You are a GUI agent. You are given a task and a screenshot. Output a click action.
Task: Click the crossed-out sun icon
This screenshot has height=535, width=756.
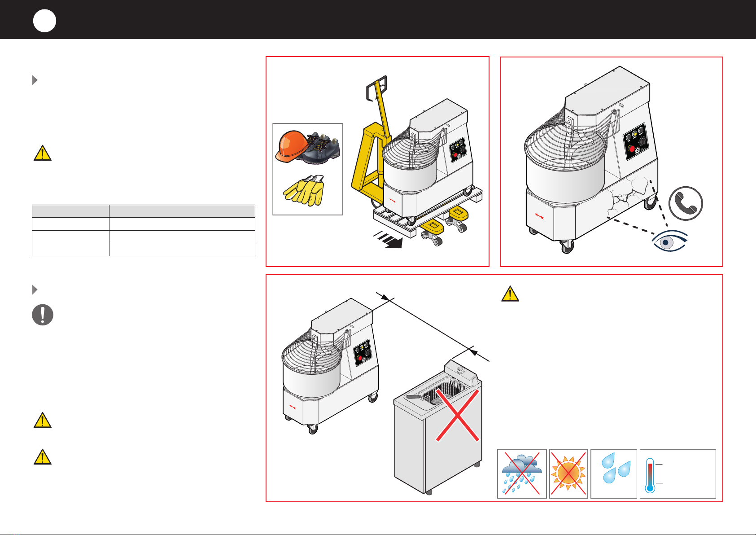click(568, 474)
